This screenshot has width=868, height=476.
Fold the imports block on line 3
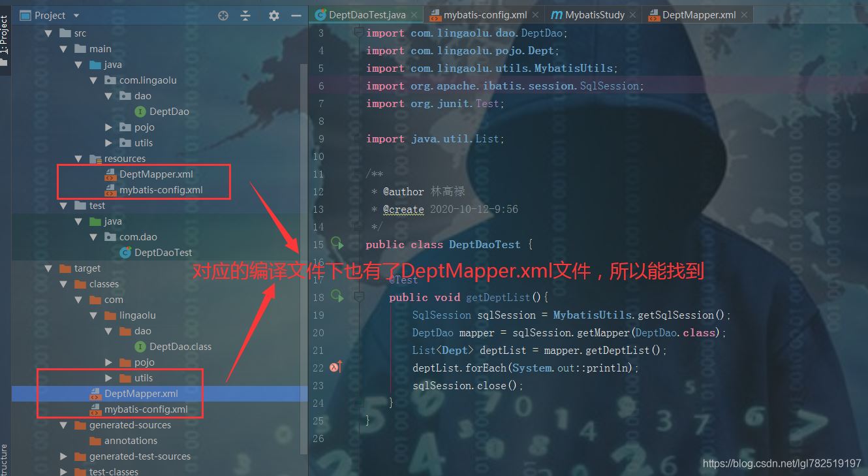(358, 33)
